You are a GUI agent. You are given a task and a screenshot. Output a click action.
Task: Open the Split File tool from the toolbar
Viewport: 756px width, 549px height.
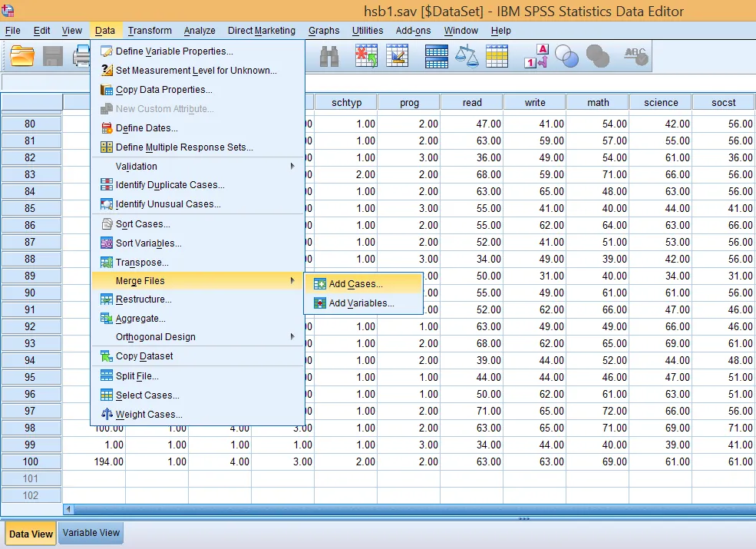[436, 55]
